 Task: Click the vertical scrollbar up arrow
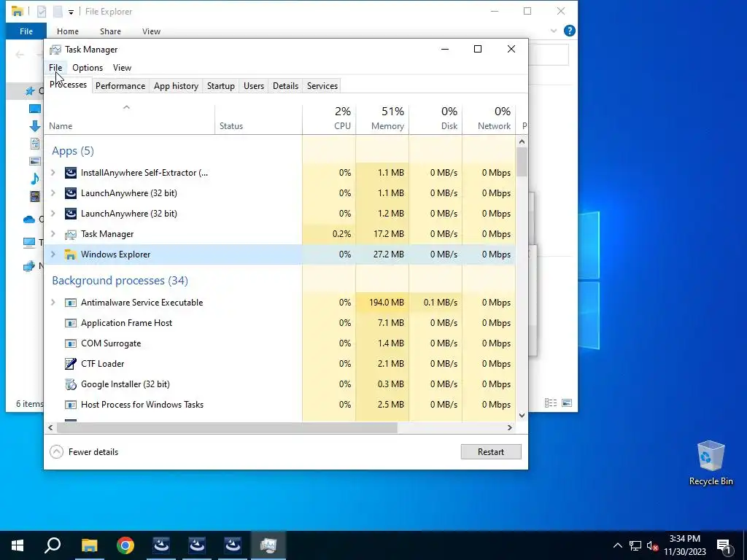522,141
